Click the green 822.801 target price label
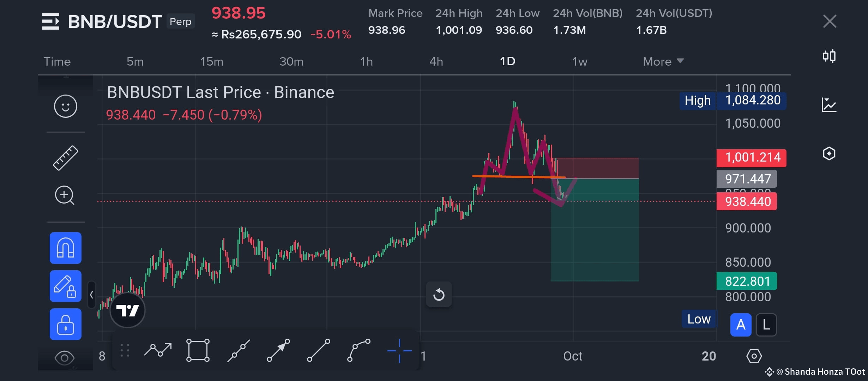The height and width of the screenshot is (381, 868). (747, 281)
